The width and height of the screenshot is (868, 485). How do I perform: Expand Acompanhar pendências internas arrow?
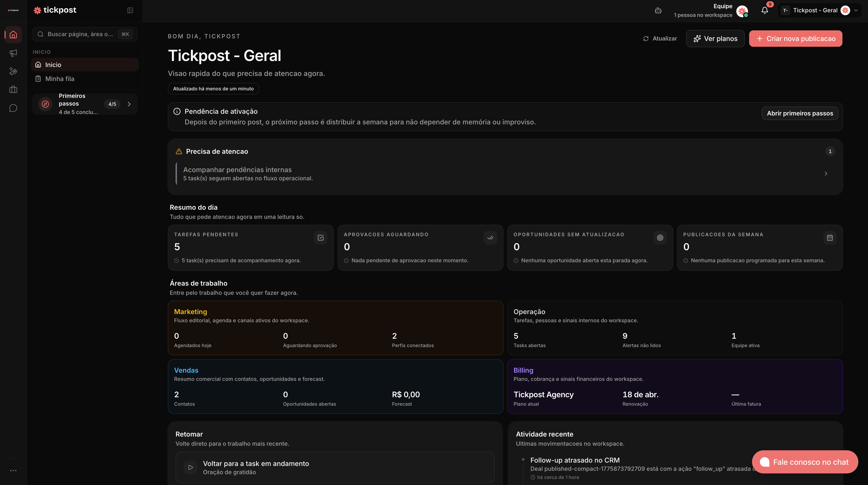[826, 174]
